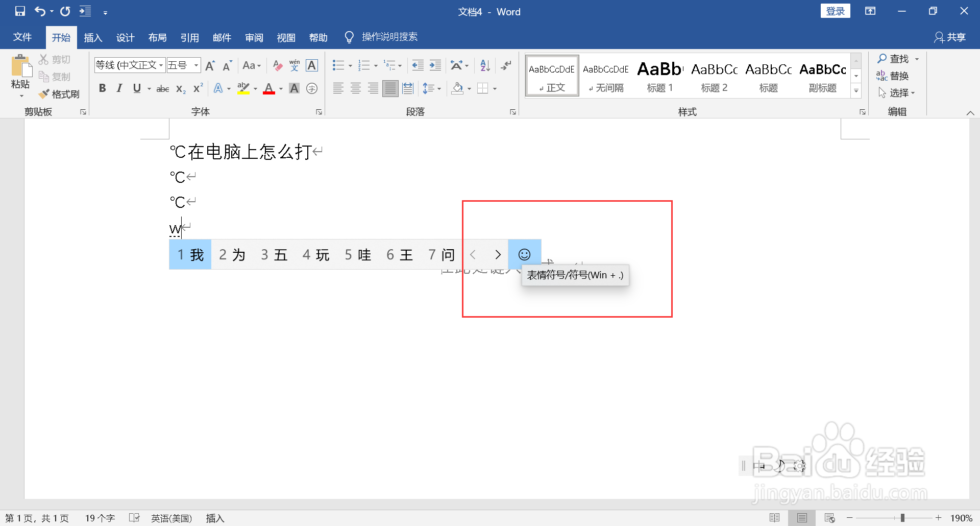Click the spelling check icon in status bar

134,518
